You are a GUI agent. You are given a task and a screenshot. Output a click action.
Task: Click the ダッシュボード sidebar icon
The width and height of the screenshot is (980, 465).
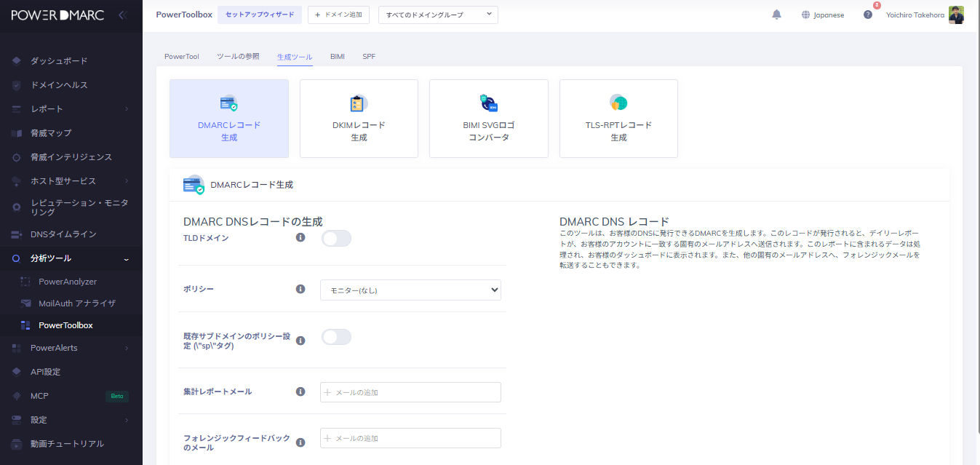tap(17, 61)
